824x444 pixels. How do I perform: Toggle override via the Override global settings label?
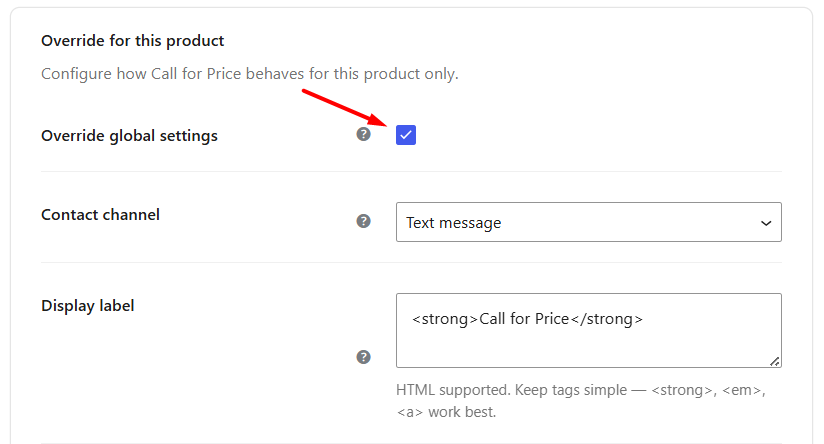(129, 136)
